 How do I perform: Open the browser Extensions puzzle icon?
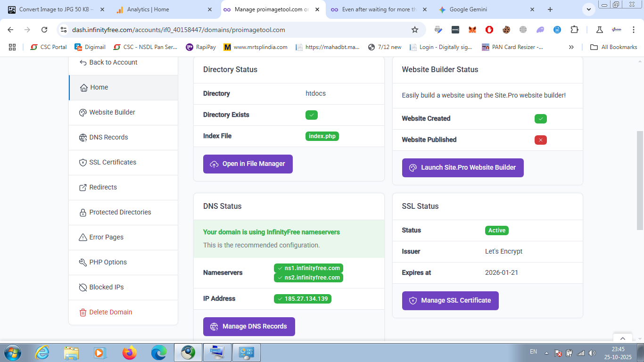click(x=574, y=30)
